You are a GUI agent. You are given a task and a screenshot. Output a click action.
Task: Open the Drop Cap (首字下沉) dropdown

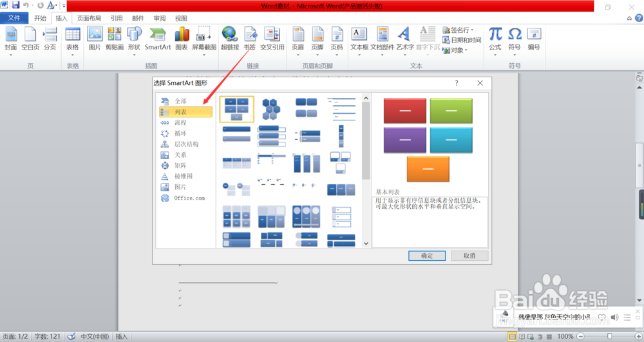[428, 41]
